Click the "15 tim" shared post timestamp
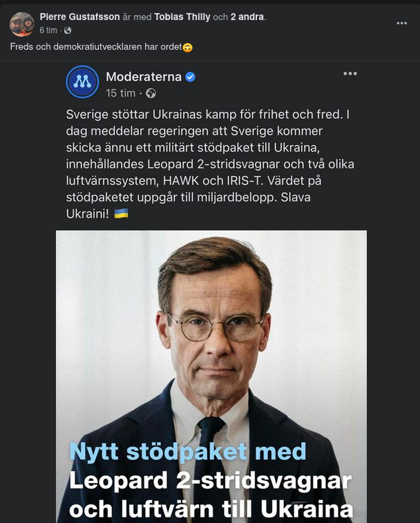This screenshot has height=523, width=420. pyautogui.click(x=120, y=93)
